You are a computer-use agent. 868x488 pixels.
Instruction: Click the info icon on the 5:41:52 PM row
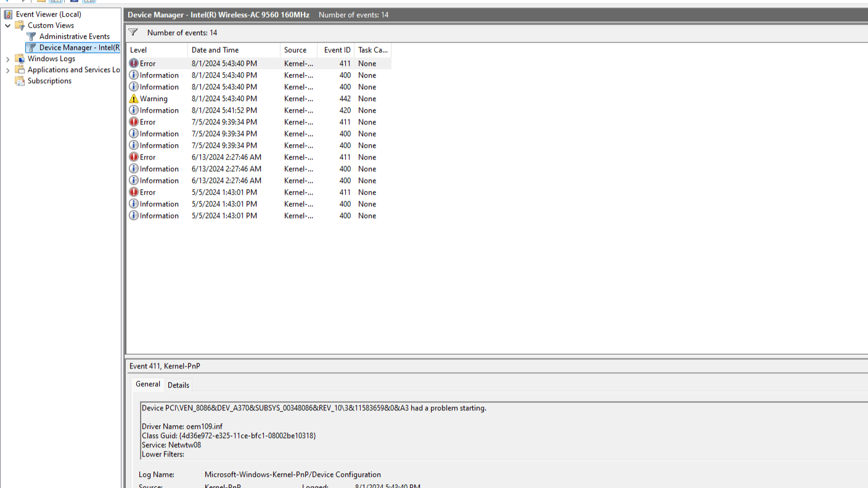134,110
